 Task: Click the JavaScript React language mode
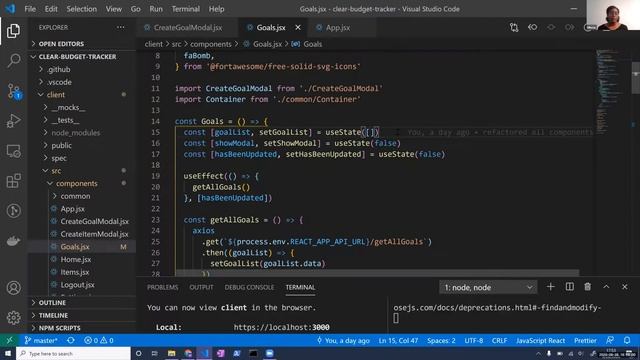540,340
